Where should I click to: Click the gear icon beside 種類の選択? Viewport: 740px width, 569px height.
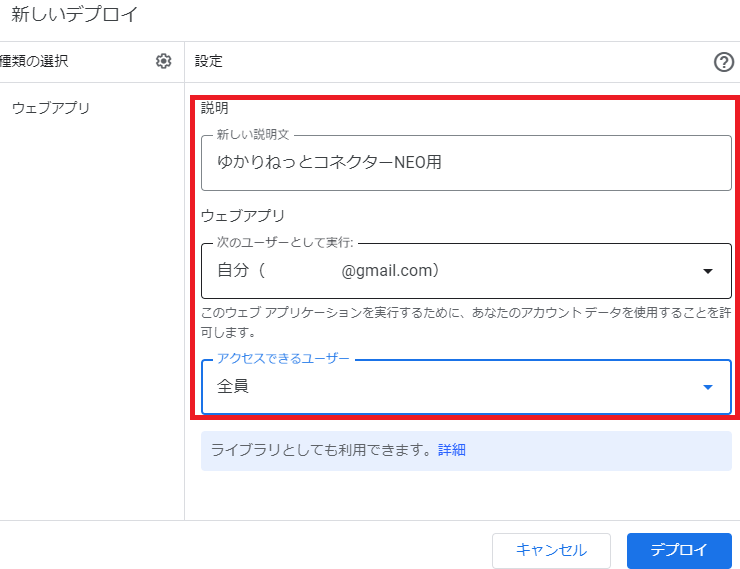(163, 61)
